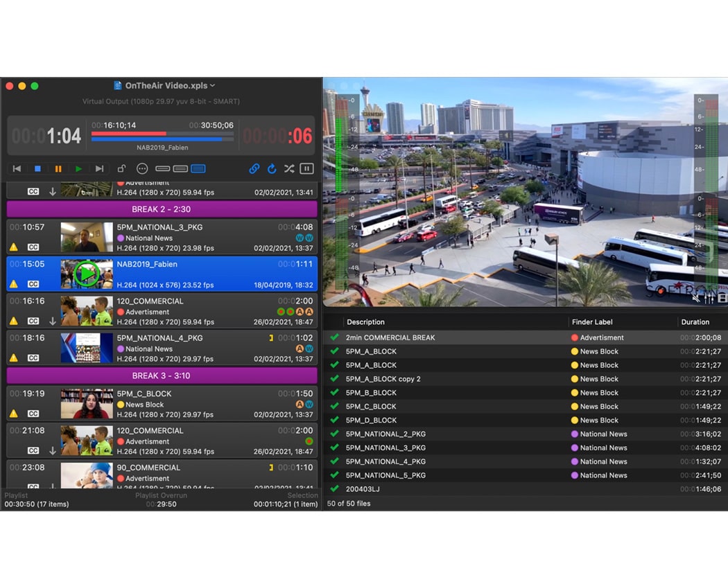
Task: Click the Playlist Overrun 29:50 value
Action: [x=161, y=504]
